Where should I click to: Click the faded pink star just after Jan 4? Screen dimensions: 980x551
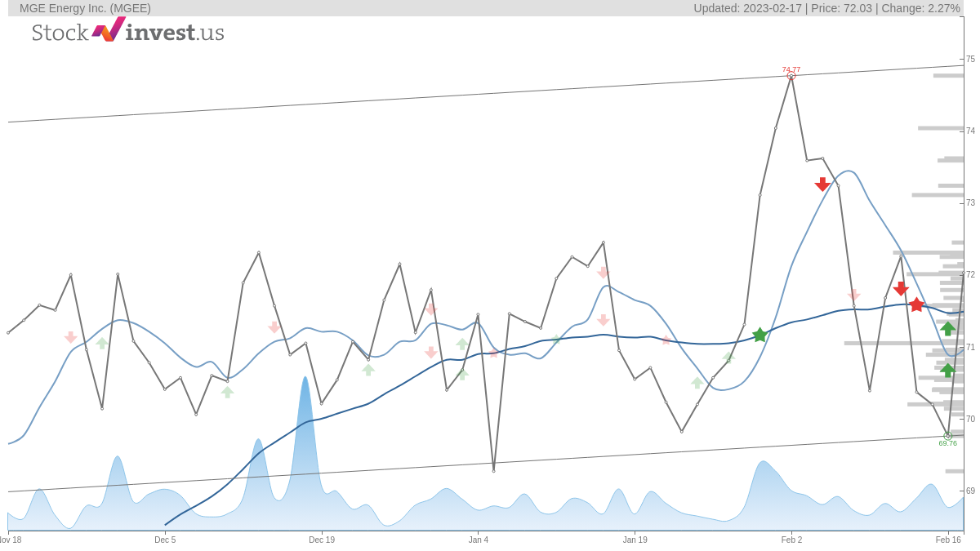point(493,353)
